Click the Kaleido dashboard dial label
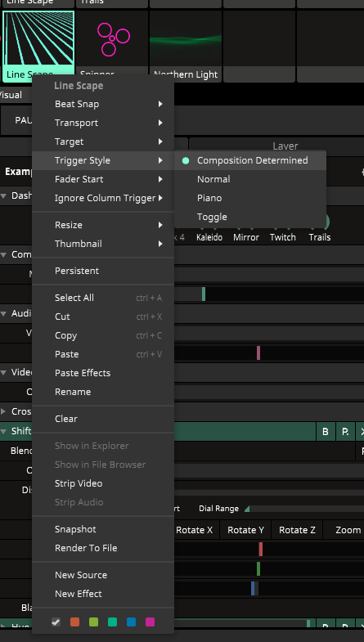The height and width of the screenshot is (642, 364). (209, 237)
